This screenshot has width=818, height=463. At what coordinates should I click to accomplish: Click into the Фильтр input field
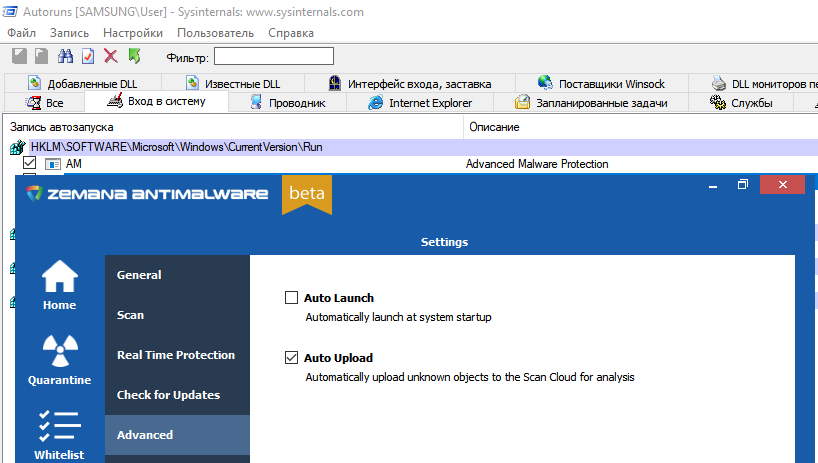(274, 56)
